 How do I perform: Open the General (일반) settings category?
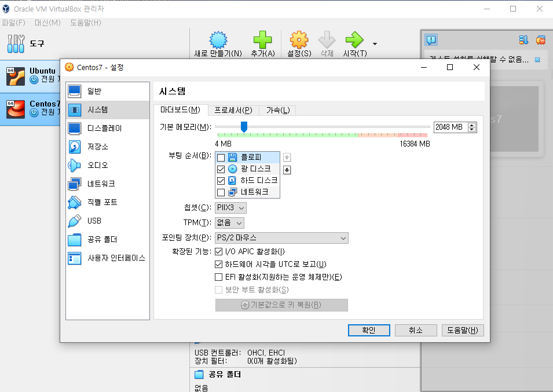pos(108,91)
